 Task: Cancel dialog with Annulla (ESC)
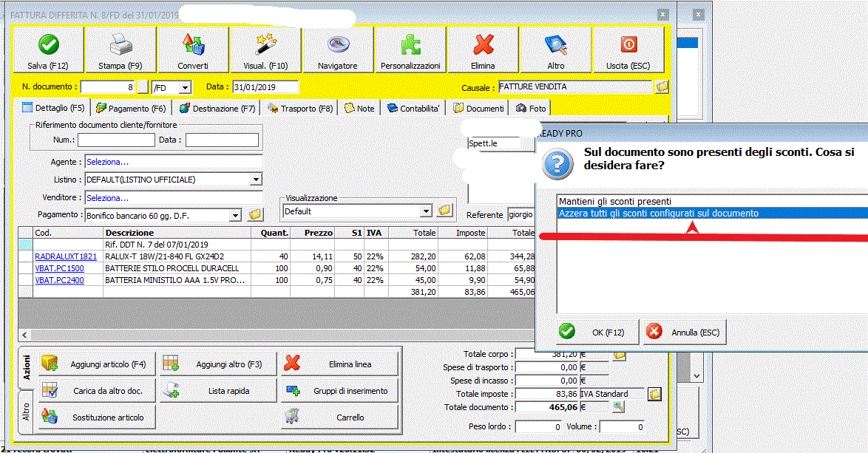tap(685, 333)
